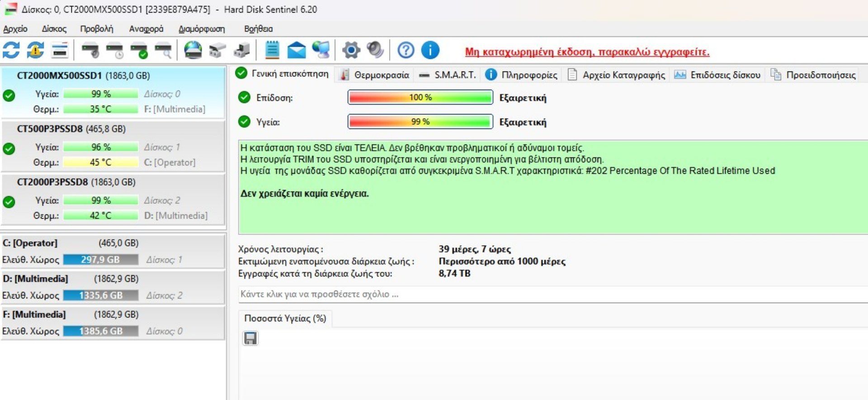Click the comment field to add a note
This screenshot has width=868, height=400.
point(553,294)
